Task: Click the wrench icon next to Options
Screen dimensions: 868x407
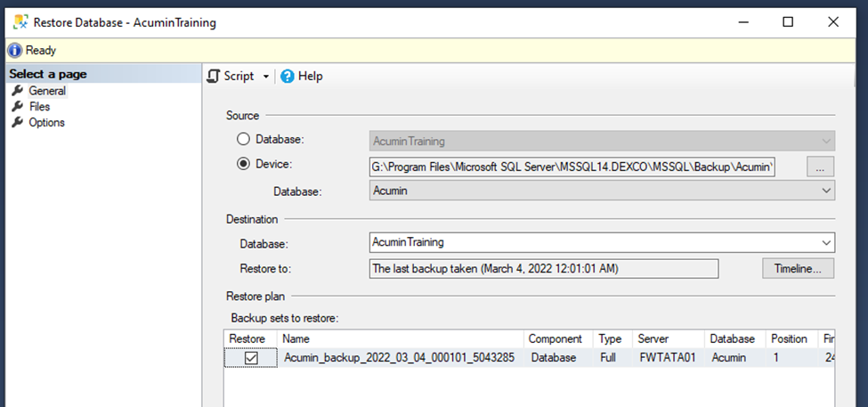Action: tap(18, 122)
